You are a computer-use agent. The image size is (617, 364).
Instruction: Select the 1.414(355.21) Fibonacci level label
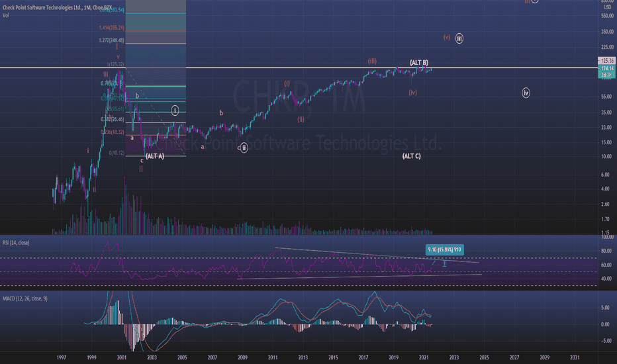(112, 28)
